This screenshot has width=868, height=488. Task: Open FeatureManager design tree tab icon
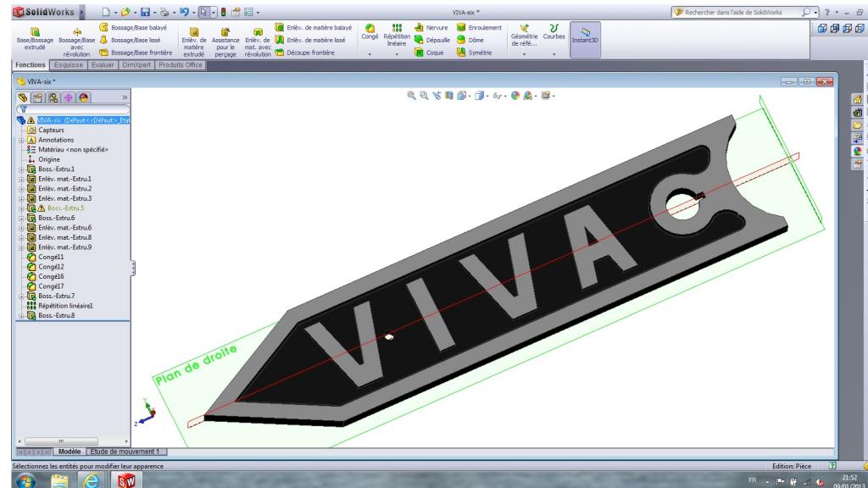(x=23, y=97)
